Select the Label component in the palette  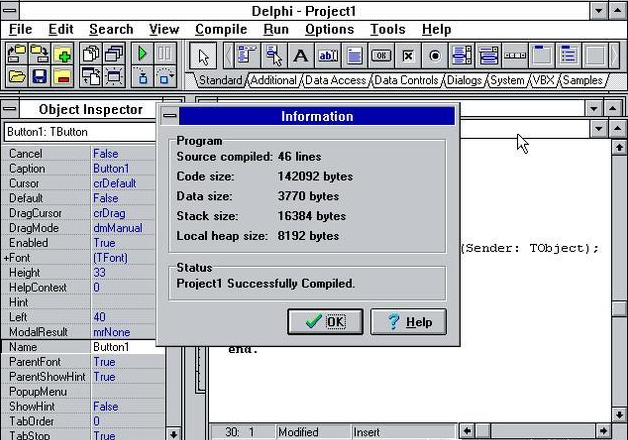click(300, 55)
